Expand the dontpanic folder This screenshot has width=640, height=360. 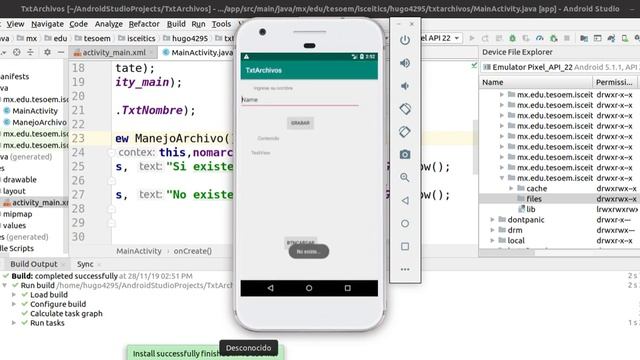[x=492, y=220]
